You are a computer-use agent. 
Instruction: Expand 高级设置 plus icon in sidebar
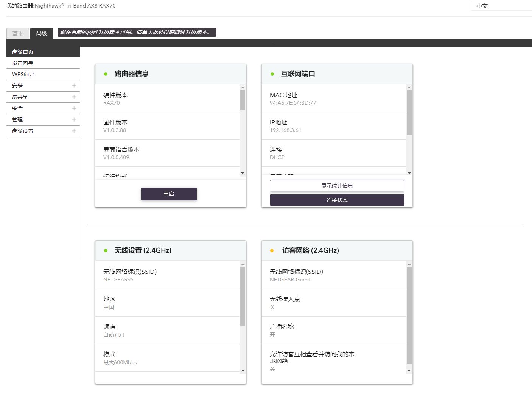(74, 131)
